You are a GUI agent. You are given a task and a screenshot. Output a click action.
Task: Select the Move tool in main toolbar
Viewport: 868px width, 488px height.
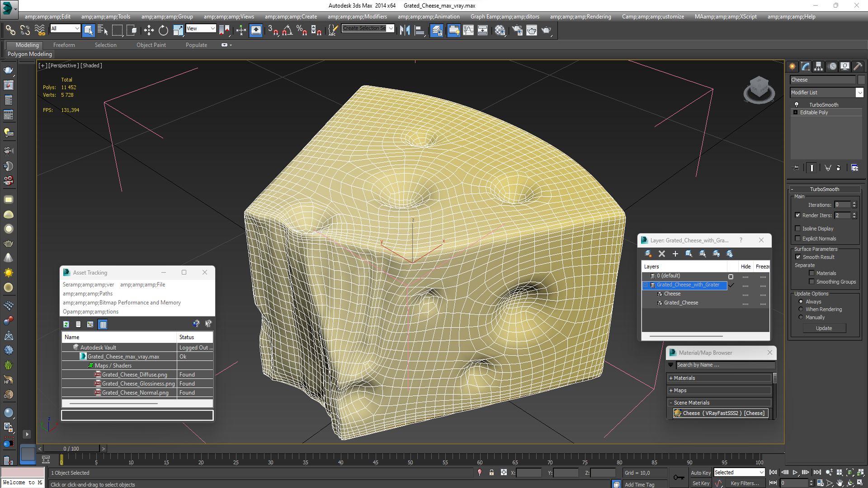tap(149, 30)
